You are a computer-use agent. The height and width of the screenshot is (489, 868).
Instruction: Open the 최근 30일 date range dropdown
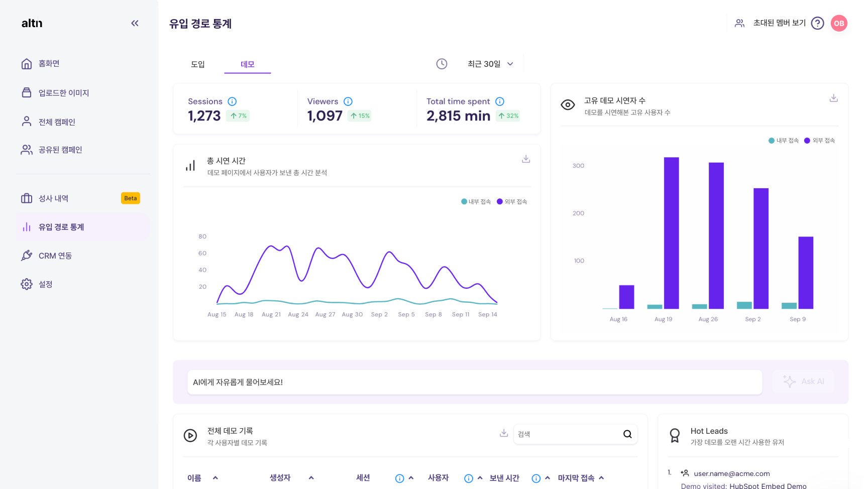(490, 64)
